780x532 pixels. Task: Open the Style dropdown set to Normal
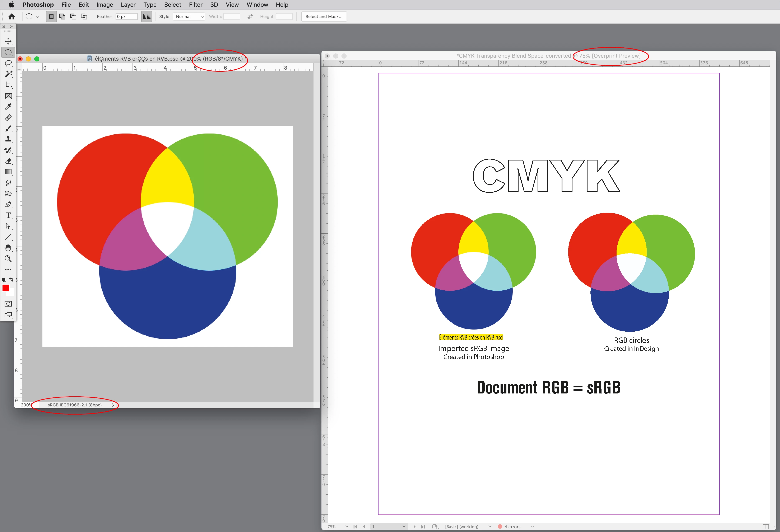pos(189,17)
